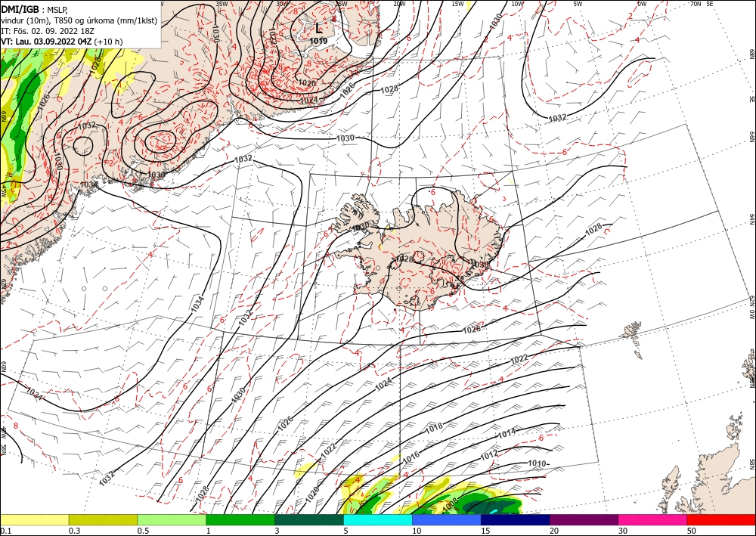Click the 'VT: Lau. 03.09.2022 04Z' valid time
Viewport: 756px width, 536px height.
[x=46, y=42]
